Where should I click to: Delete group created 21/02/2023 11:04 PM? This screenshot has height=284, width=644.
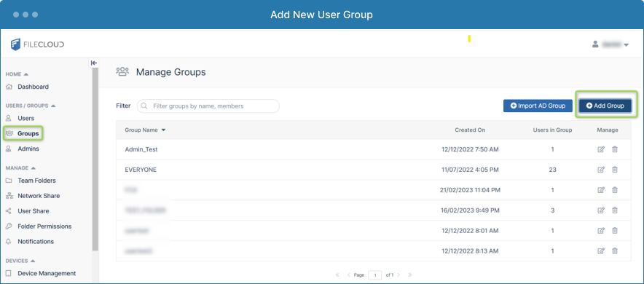(x=615, y=189)
